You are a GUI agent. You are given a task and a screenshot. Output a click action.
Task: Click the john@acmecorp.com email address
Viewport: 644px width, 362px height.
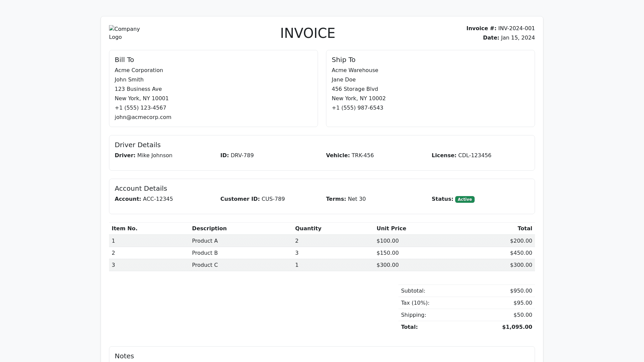click(x=143, y=117)
